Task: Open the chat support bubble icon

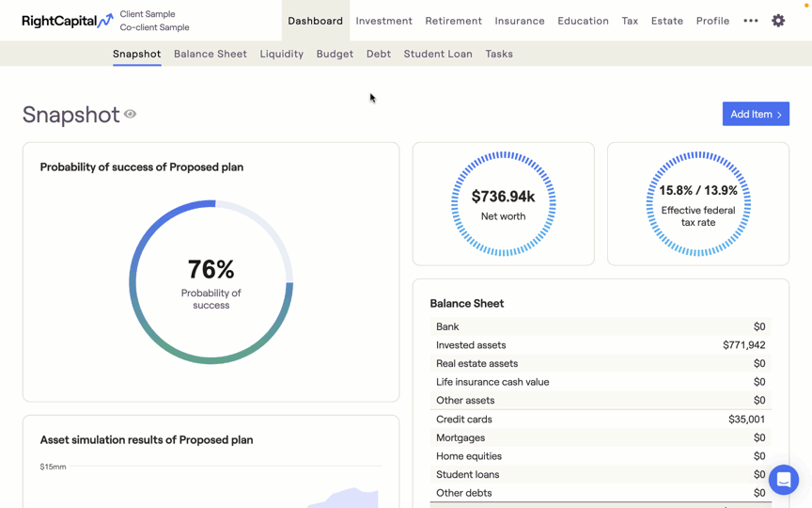Action: [x=783, y=480]
